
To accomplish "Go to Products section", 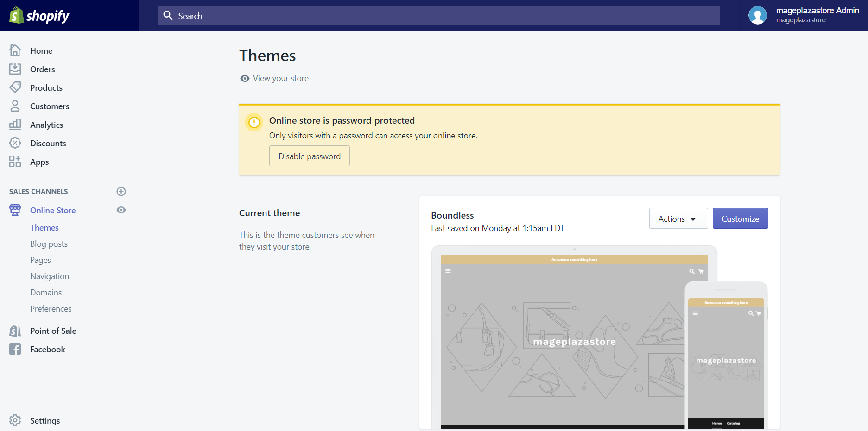I will coord(46,87).
